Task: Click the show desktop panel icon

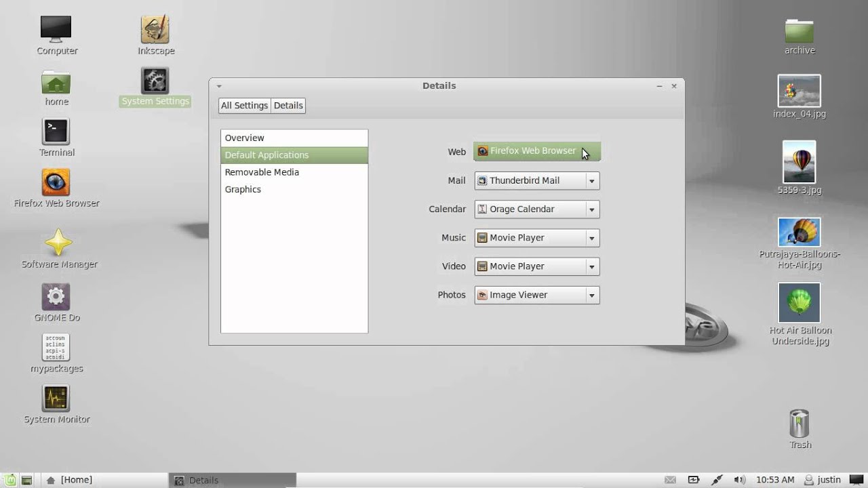Action: pyautogui.click(x=26, y=480)
